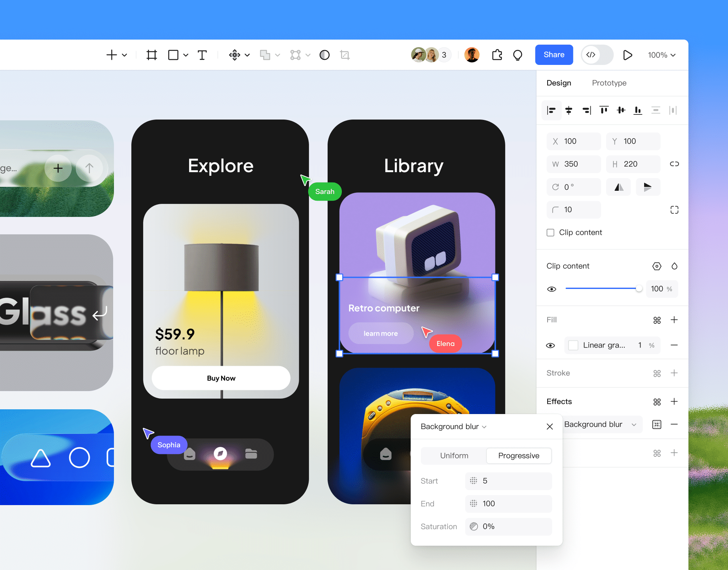The height and width of the screenshot is (570, 728).
Task: Open the 100% zoom dropdown
Action: pyautogui.click(x=662, y=55)
